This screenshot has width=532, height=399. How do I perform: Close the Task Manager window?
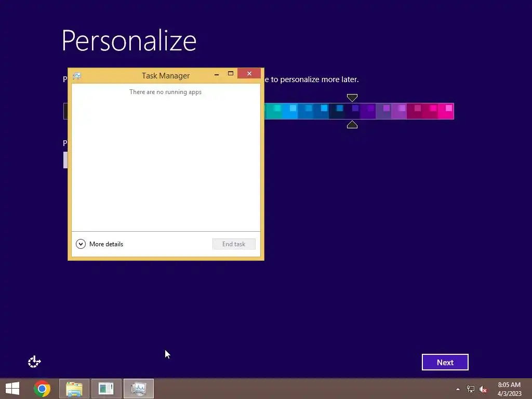point(249,73)
